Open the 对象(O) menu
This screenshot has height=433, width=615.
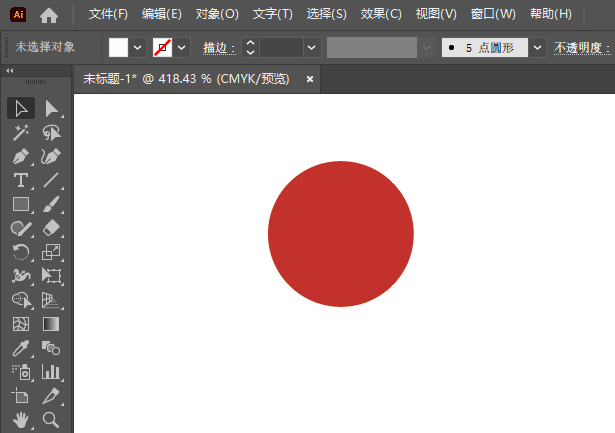217,14
